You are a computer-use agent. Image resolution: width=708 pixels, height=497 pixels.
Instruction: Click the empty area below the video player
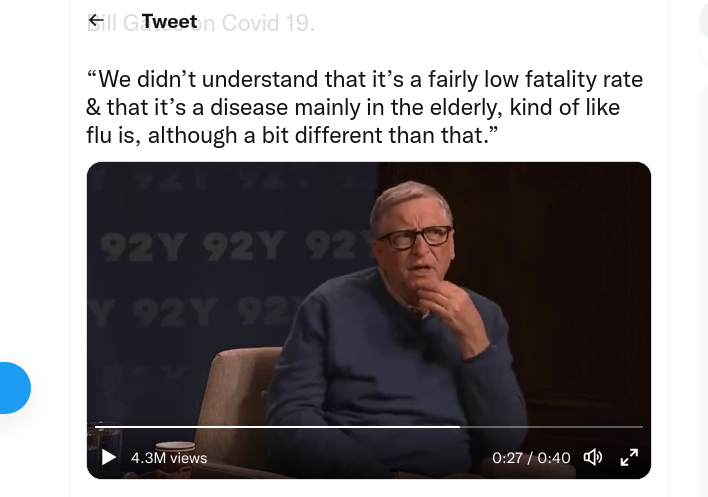tap(368, 488)
